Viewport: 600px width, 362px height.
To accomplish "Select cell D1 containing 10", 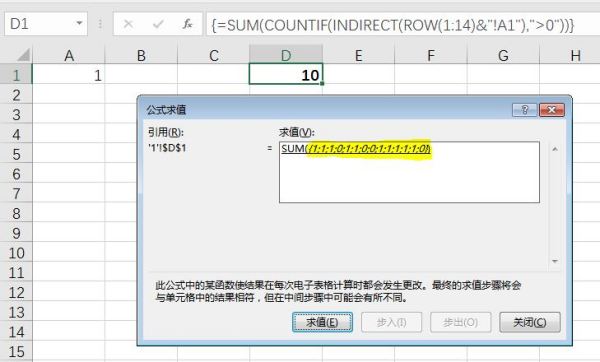I will (286, 74).
